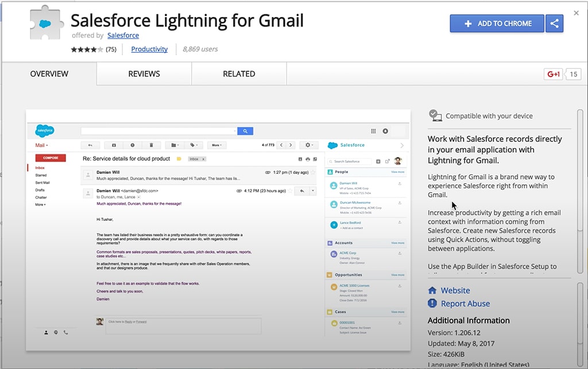Click the additional information scrollbar

(580, 324)
